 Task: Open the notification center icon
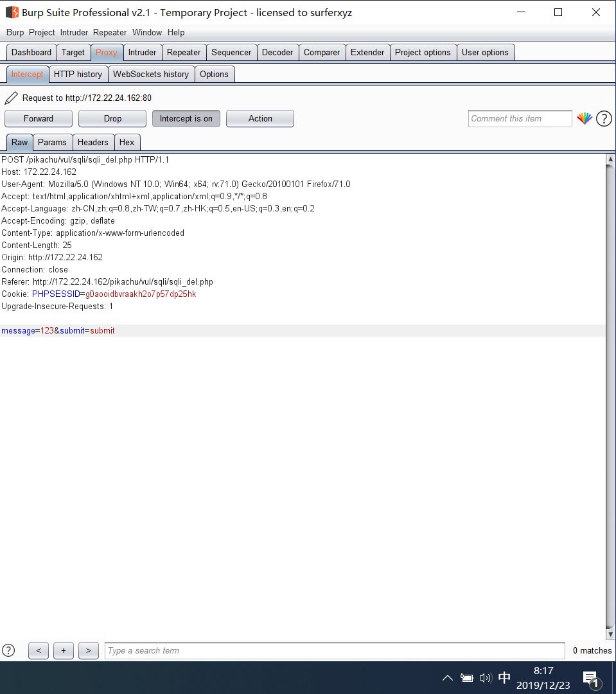click(591, 679)
